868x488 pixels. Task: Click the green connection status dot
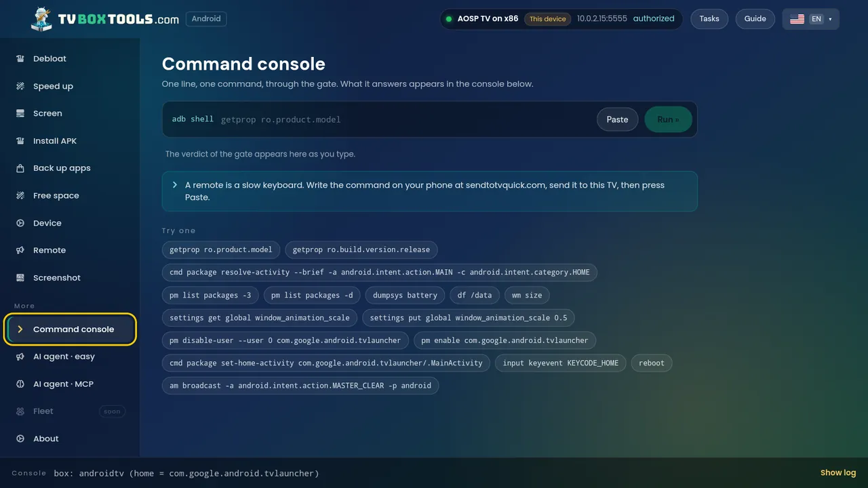click(x=448, y=19)
